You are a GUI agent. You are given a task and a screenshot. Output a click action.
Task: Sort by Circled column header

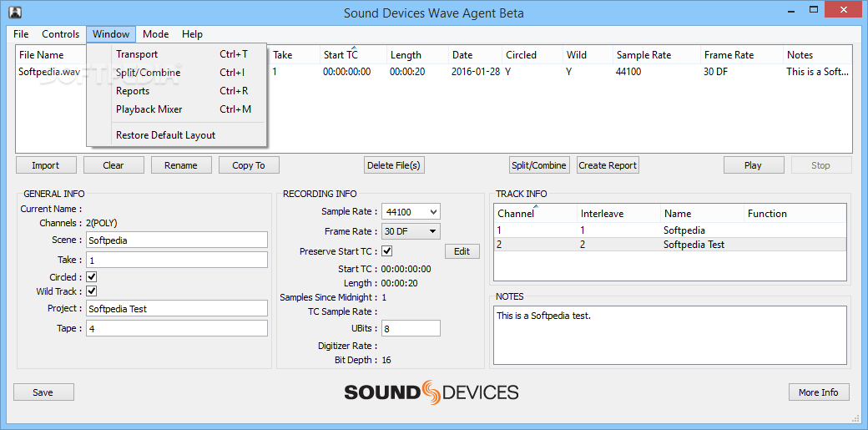(x=532, y=55)
